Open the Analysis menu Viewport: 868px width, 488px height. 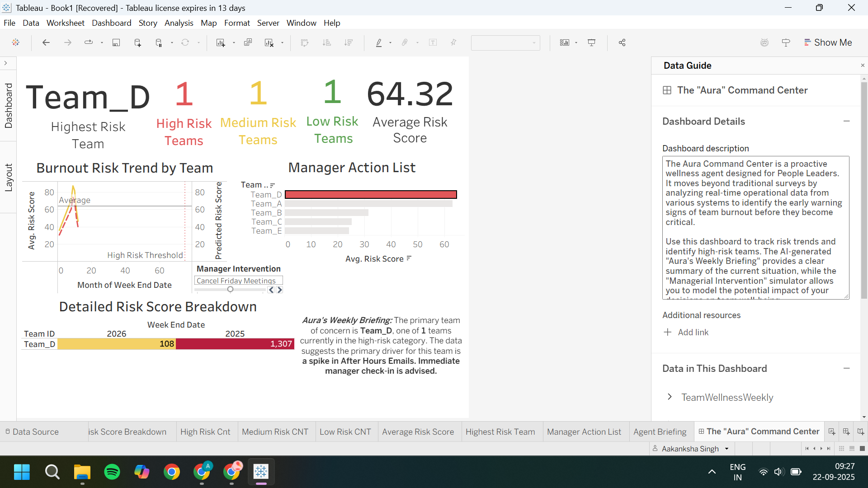pos(179,23)
